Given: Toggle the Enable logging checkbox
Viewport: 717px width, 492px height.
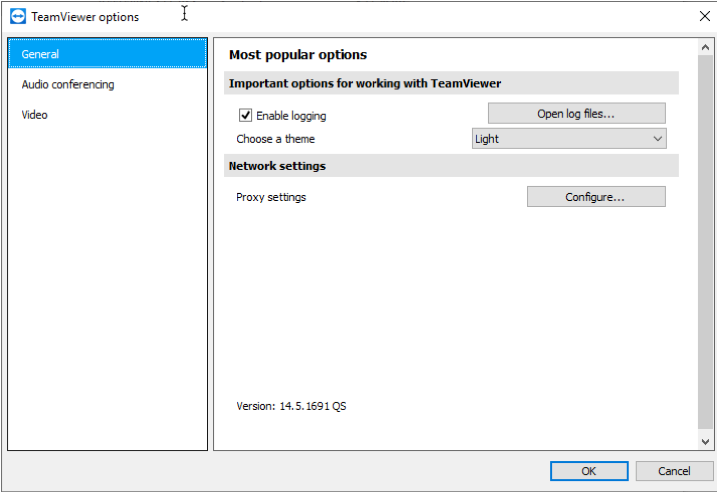Looking at the screenshot, I should tap(246, 115).
